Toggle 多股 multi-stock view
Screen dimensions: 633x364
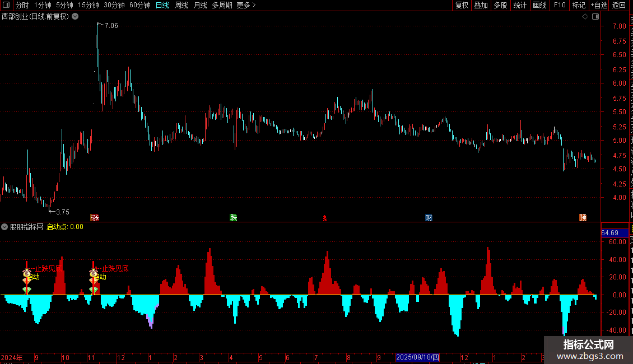pos(500,5)
